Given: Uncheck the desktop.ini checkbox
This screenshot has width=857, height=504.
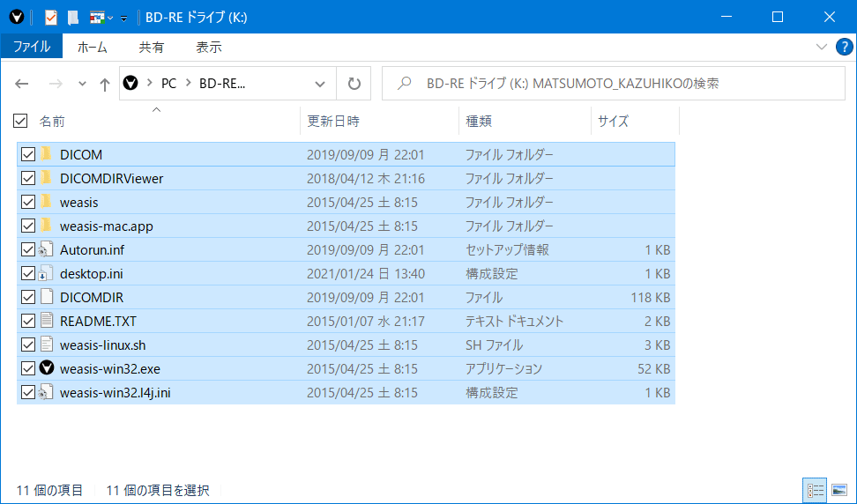Looking at the screenshot, I should click(x=28, y=273).
